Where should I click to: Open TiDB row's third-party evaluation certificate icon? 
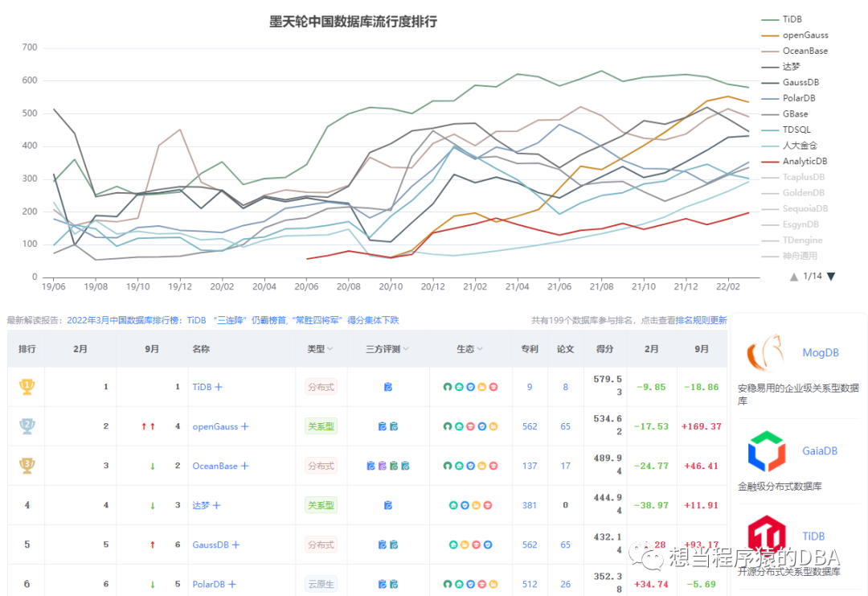(388, 387)
